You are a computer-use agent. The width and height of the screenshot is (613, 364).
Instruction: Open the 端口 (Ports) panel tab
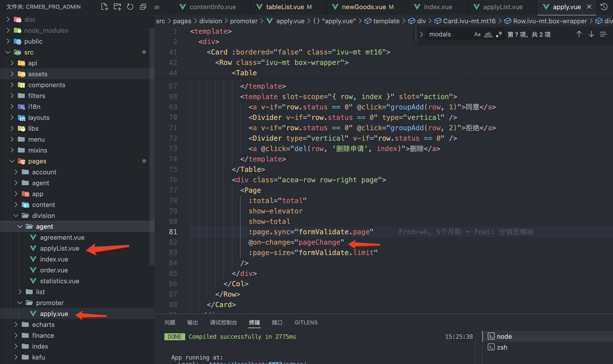pyautogui.click(x=277, y=322)
